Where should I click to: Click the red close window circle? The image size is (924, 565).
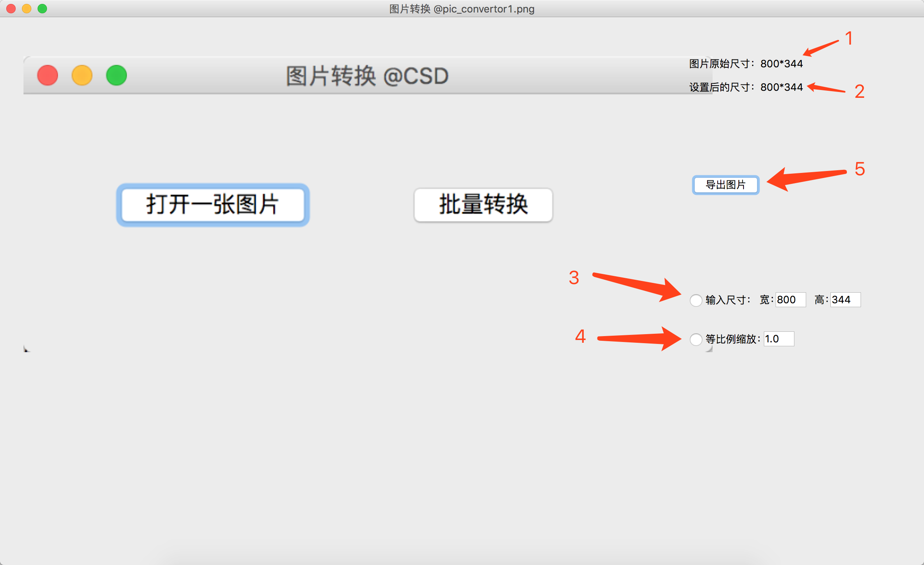[47, 75]
